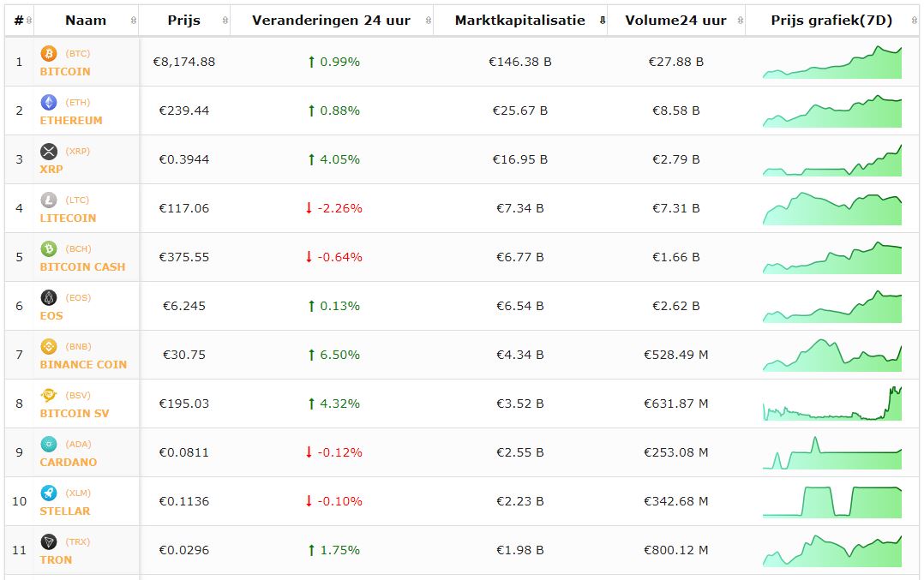This screenshot has width=924, height=580.
Task: Sort coins by Naam column header
Action: tap(86, 20)
